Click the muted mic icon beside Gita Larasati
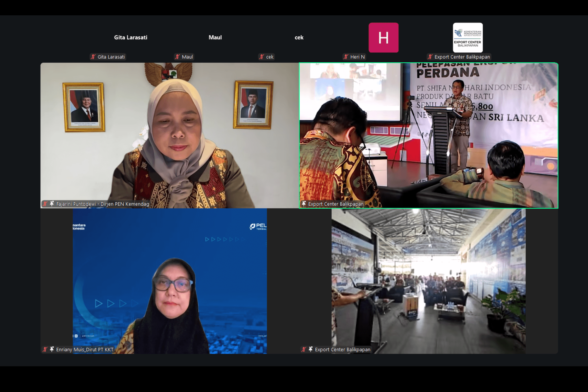This screenshot has height=392, width=588. [x=93, y=57]
